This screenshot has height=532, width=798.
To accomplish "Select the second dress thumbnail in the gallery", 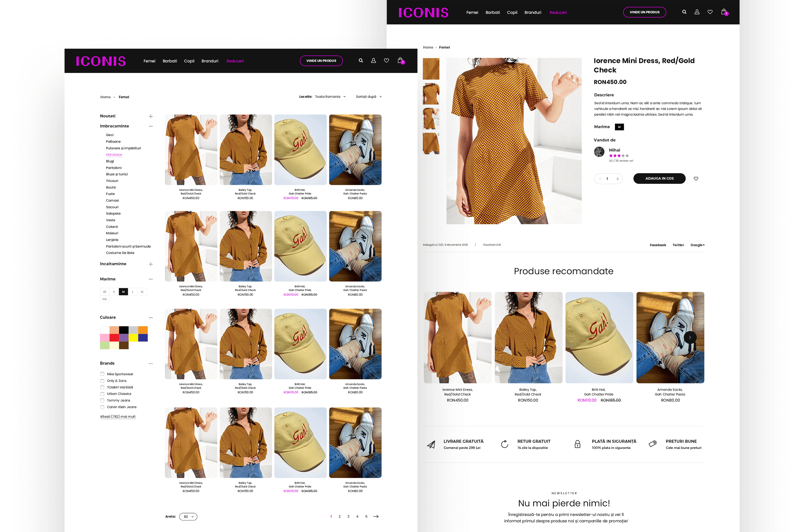I will coord(431,94).
